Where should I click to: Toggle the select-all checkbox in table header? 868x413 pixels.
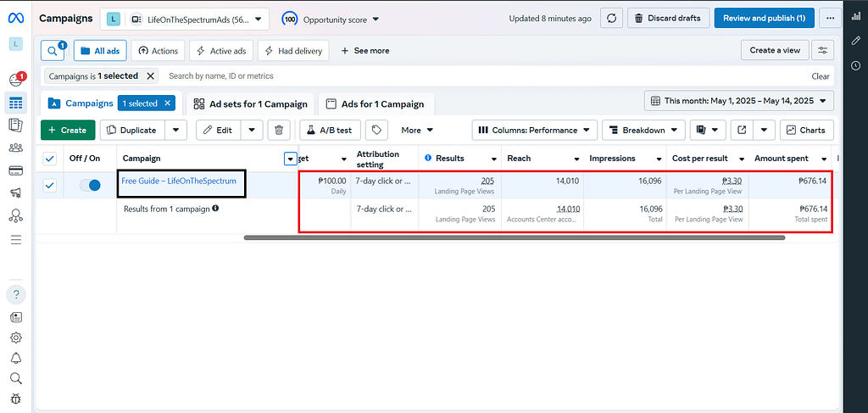(x=50, y=159)
